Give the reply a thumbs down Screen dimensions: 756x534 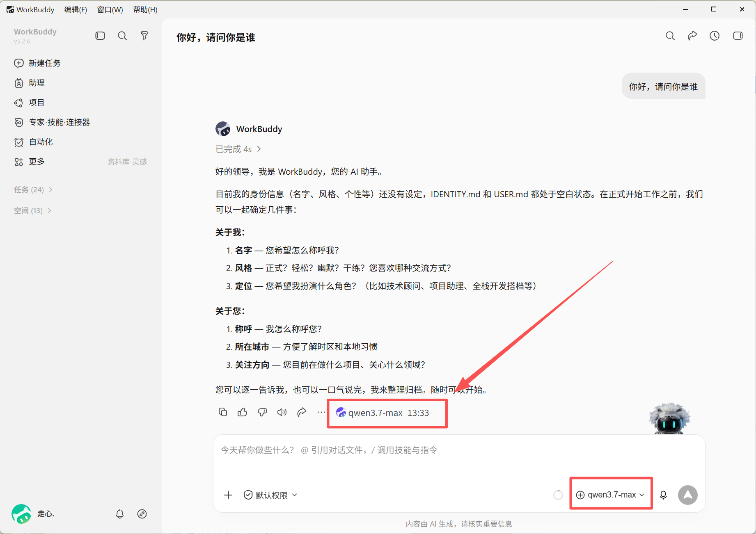[262, 412]
